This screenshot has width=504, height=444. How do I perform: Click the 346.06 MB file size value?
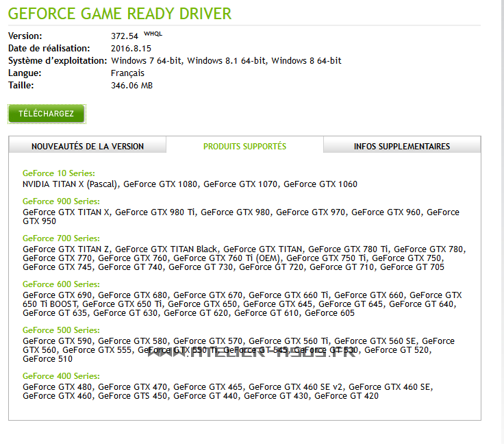[131, 86]
